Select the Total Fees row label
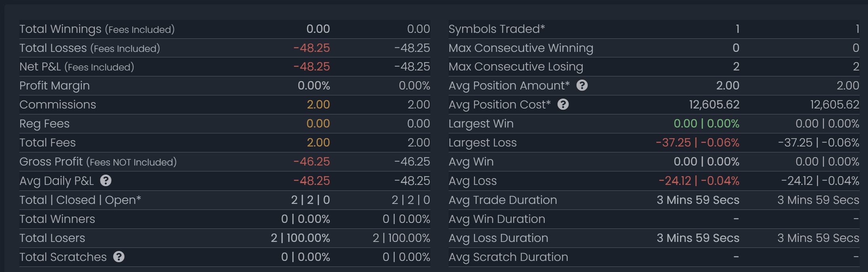This screenshot has height=272, width=868. click(47, 143)
